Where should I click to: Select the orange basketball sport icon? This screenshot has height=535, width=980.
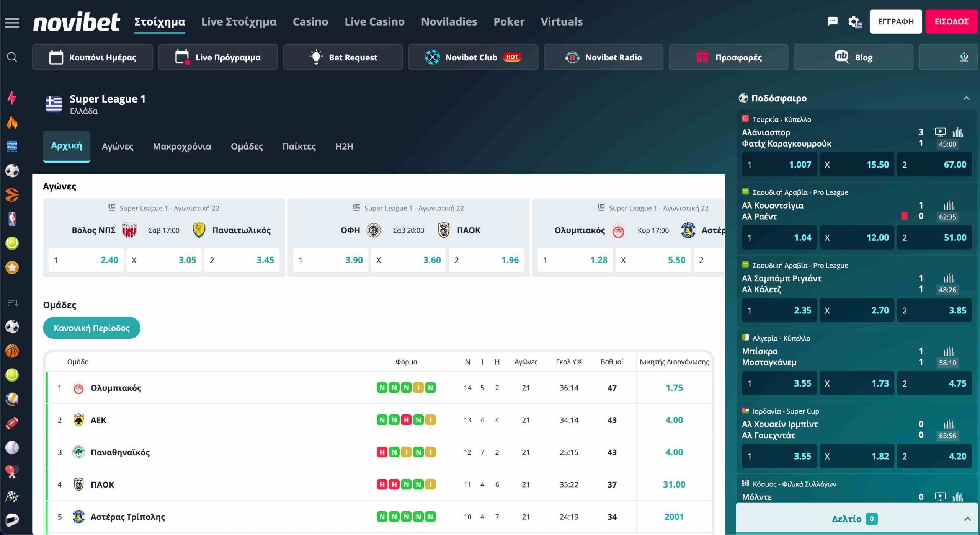pos(12,351)
